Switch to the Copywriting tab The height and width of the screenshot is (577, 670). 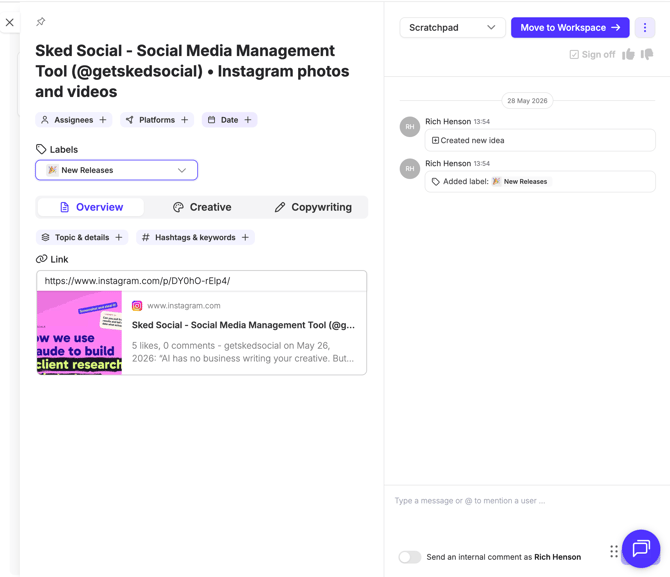click(x=313, y=207)
